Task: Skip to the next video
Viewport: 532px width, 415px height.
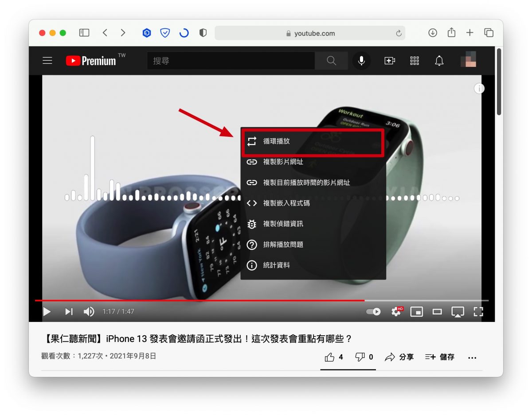Action: pos(69,312)
